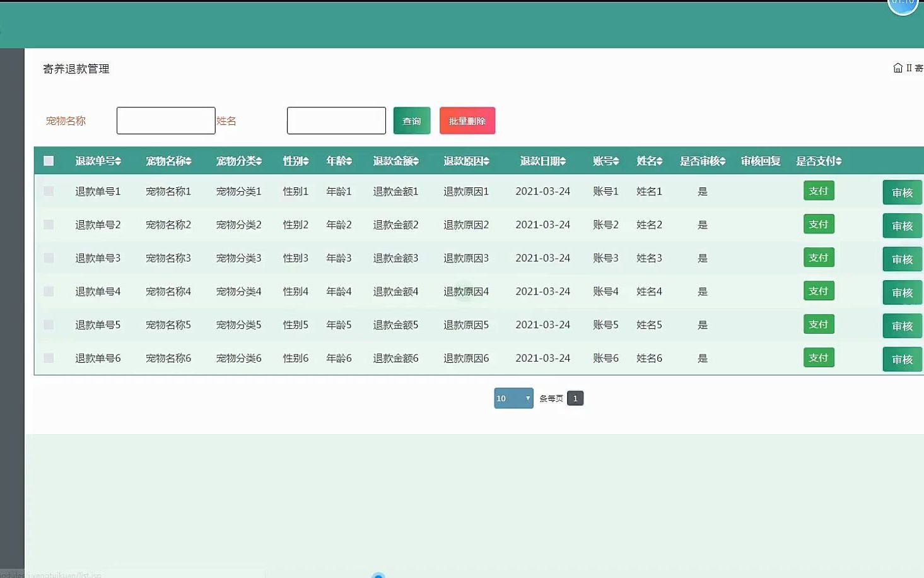Click the 查询 search button
This screenshot has width=924, height=578.
(x=412, y=121)
